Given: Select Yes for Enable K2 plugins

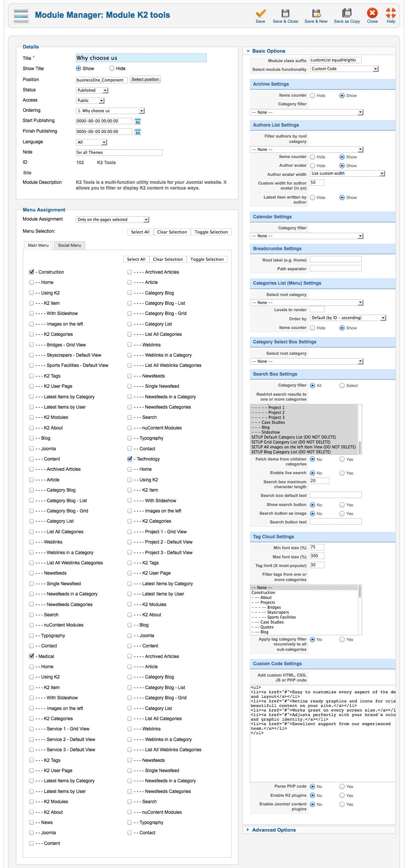Looking at the screenshot, I should click(342, 796).
